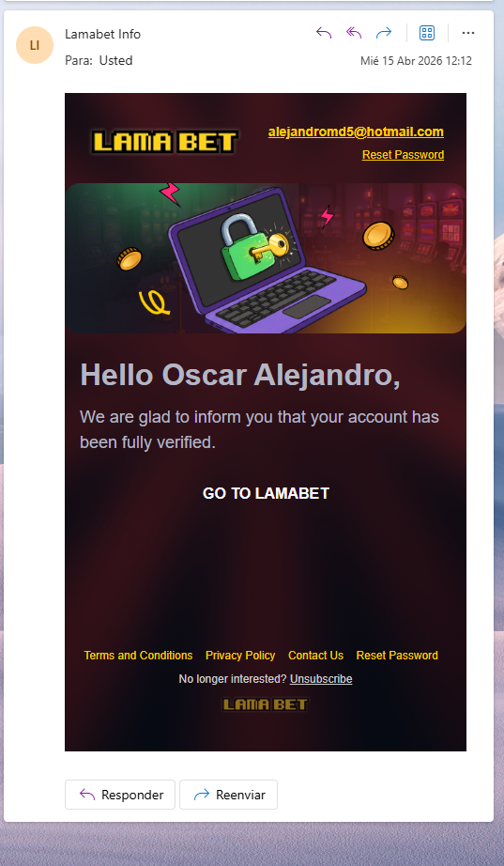The image size is (504, 866).
Task: Click the LI sender avatar
Action: pos(35,45)
